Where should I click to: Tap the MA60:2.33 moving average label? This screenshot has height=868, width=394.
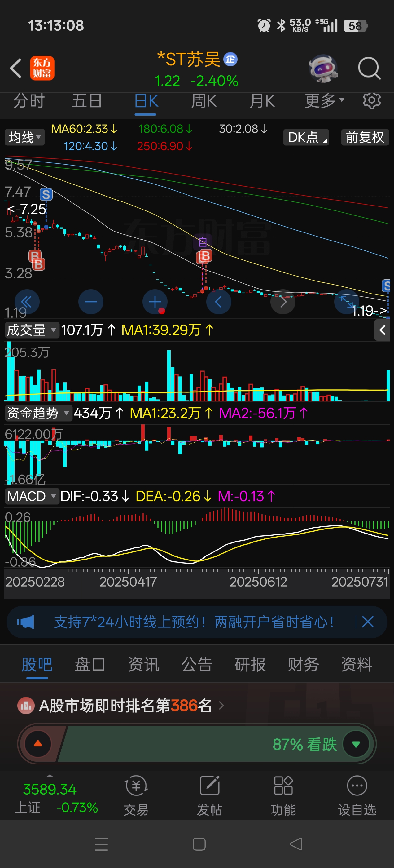tap(84, 129)
